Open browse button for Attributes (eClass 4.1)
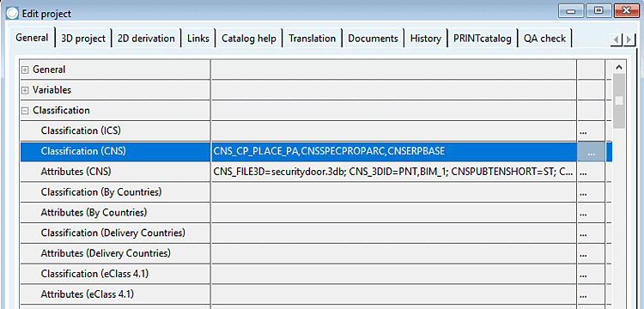Image resolution: width=644 pixels, height=309 pixels. coord(591,294)
